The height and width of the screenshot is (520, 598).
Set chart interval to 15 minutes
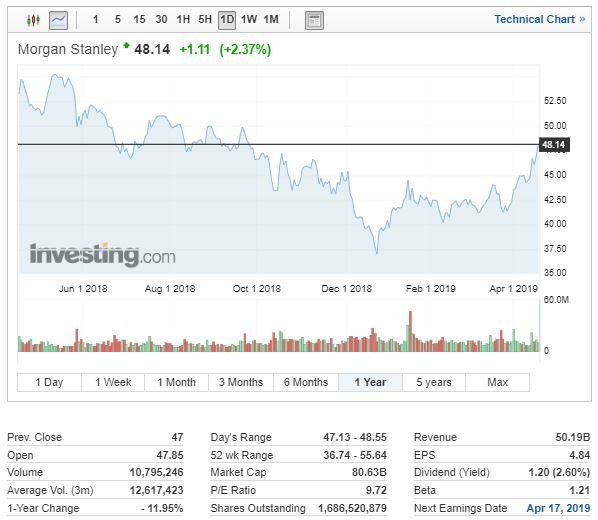point(139,19)
